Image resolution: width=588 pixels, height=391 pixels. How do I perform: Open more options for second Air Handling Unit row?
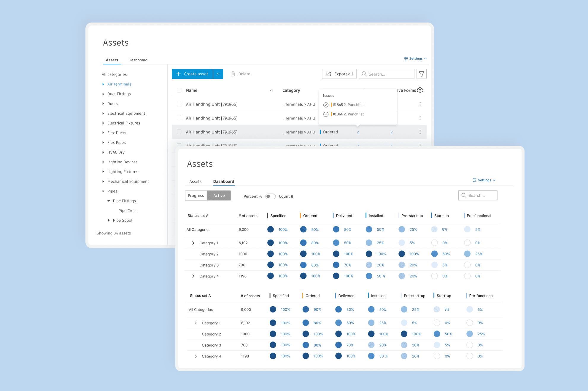tap(420, 118)
